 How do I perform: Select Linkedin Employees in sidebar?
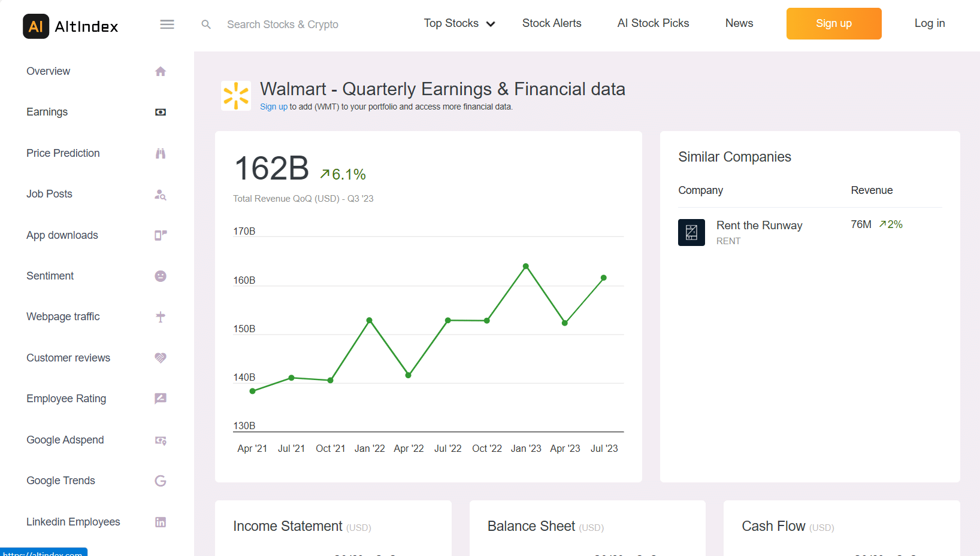(x=73, y=522)
